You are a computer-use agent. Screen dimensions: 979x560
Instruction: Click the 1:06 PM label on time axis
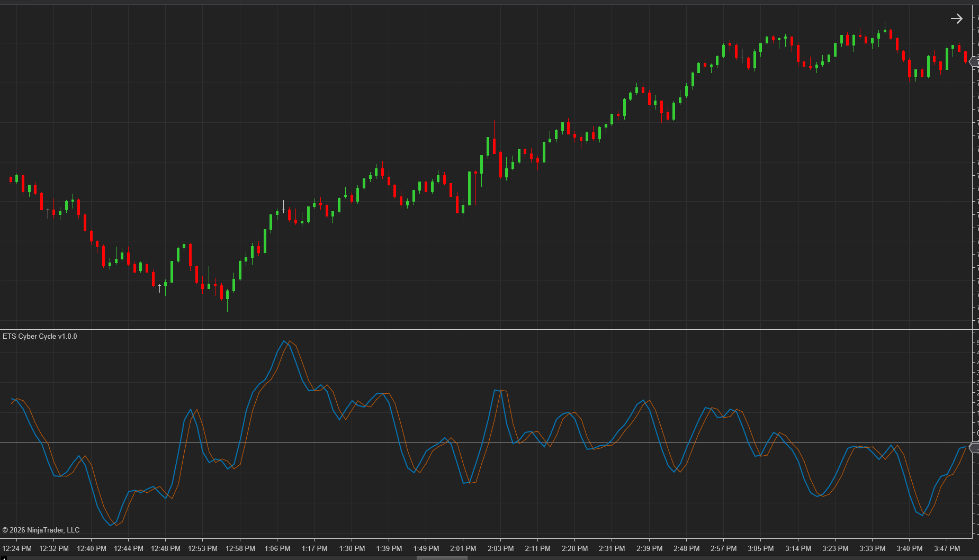pyautogui.click(x=277, y=548)
